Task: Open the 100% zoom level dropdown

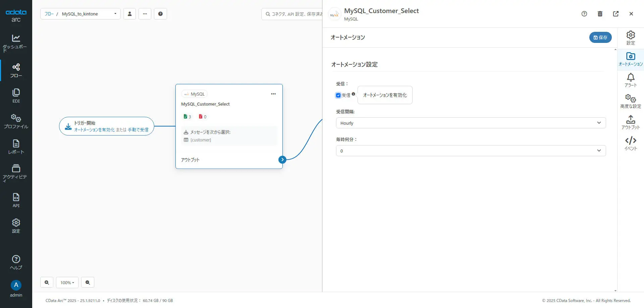Action: tap(67, 283)
